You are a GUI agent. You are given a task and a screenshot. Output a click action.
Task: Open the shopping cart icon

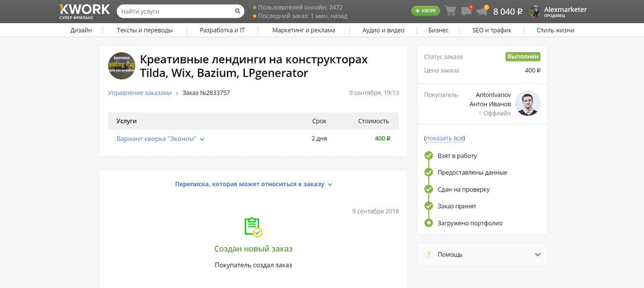coord(450,11)
